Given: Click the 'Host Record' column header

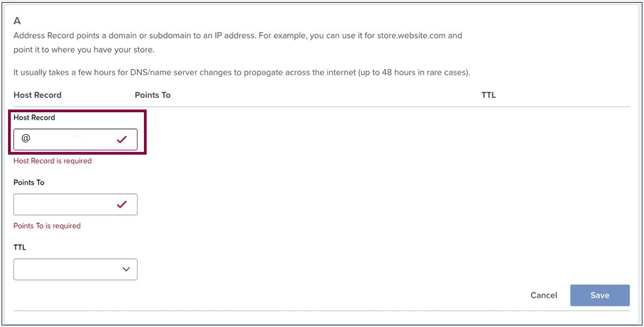Looking at the screenshot, I should point(38,95).
